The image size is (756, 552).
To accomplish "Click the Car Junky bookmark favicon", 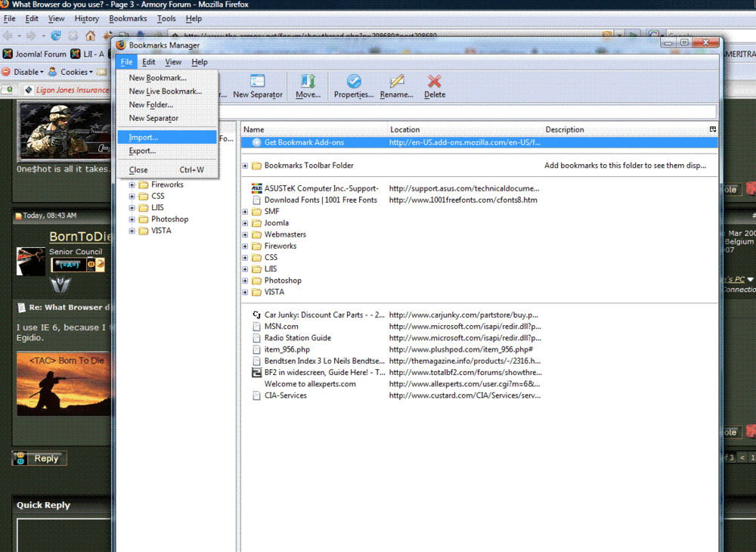I will pos(257,315).
